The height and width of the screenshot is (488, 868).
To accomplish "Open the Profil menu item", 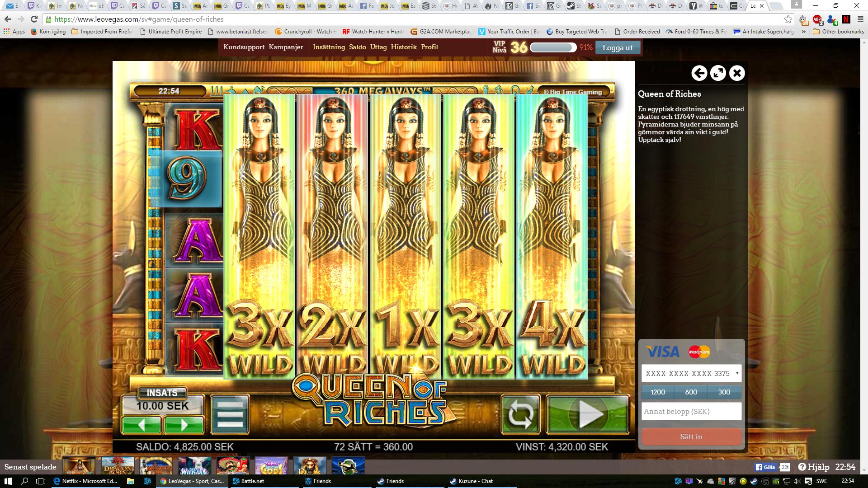I will (x=429, y=47).
